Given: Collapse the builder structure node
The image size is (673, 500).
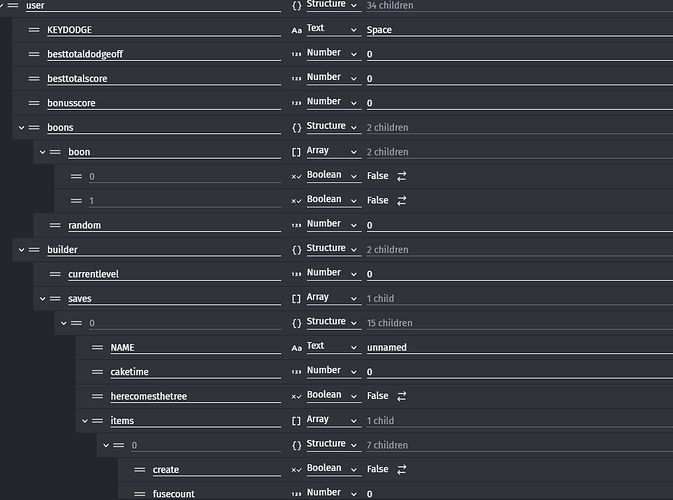Looking at the screenshot, I should click(22, 249).
